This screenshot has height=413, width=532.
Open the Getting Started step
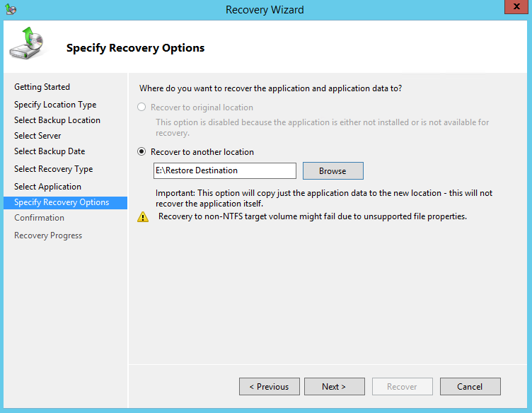pyautogui.click(x=42, y=87)
